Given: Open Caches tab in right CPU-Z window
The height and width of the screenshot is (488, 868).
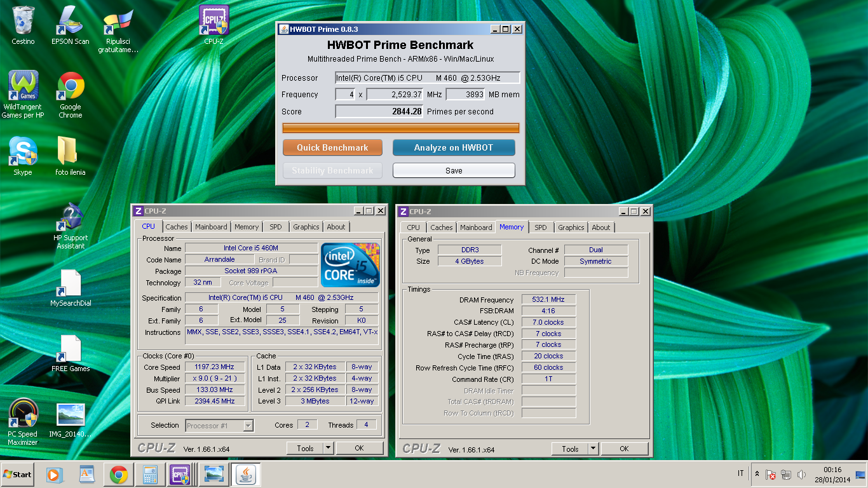Looking at the screenshot, I should pos(442,227).
